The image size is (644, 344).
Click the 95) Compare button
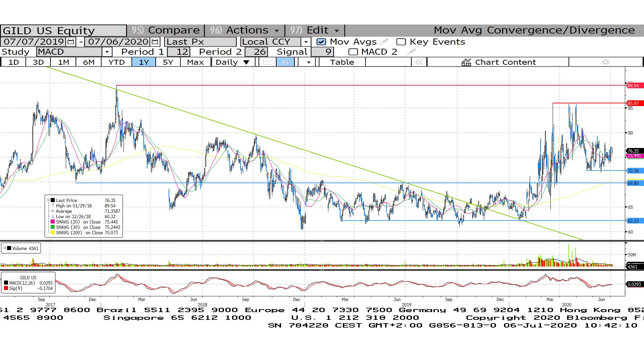tap(166, 30)
